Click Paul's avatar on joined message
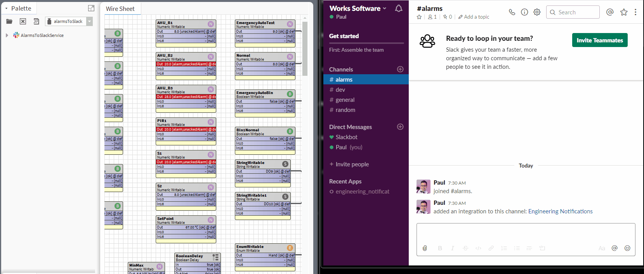The image size is (644, 274). (x=424, y=187)
